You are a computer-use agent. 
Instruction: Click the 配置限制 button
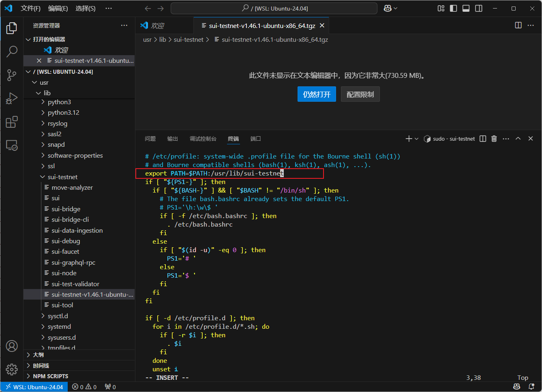pyautogui.click(x=360, y=94)
